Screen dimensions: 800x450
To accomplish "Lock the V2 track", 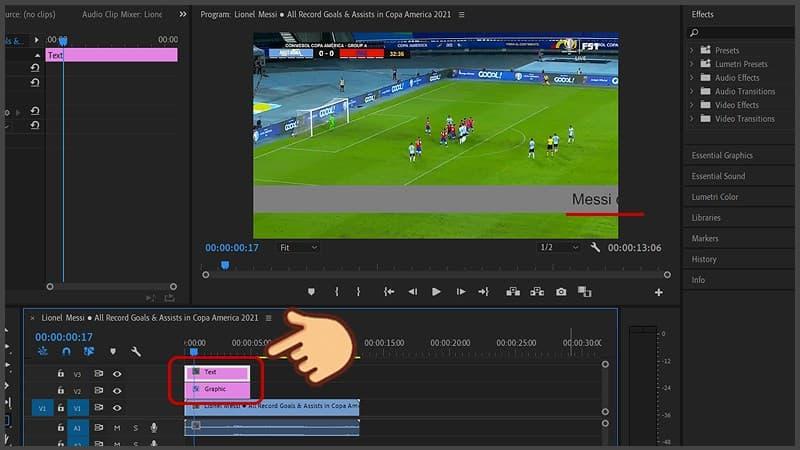I will click(x=61, y=390).
